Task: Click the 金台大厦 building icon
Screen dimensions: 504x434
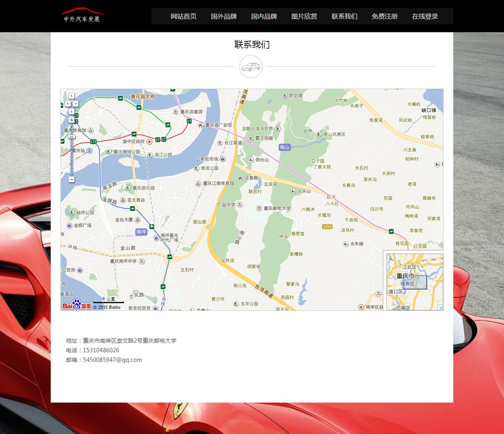Action: (x=137, y=220)
